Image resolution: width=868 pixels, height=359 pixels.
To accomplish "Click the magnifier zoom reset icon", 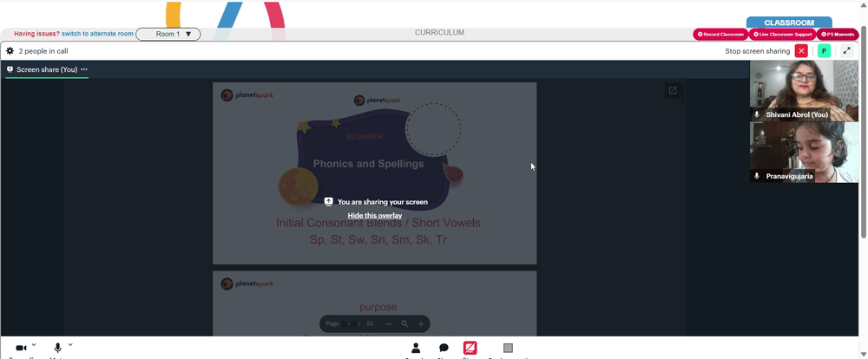I will (404, 323).
